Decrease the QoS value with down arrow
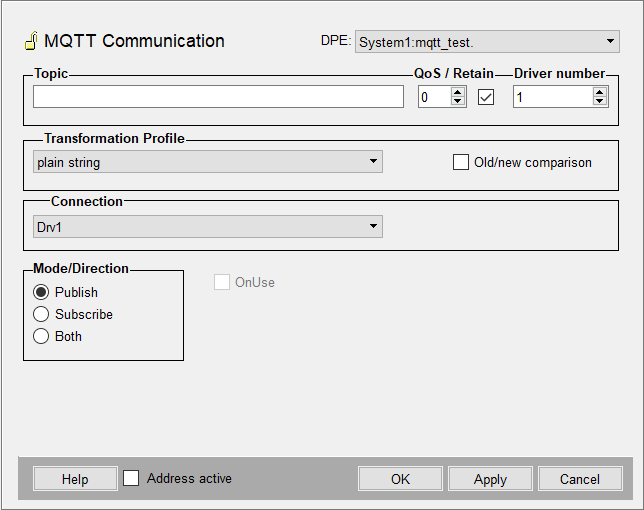 click(458, 102)
